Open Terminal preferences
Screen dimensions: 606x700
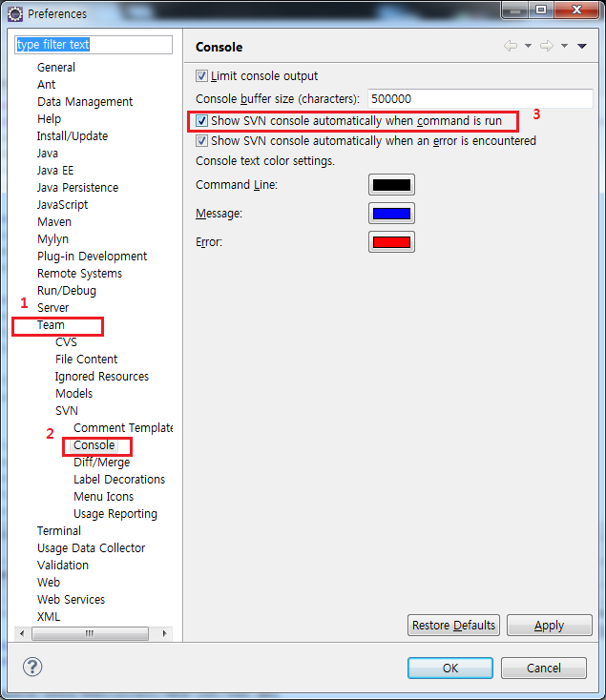[x=59, y=531]
